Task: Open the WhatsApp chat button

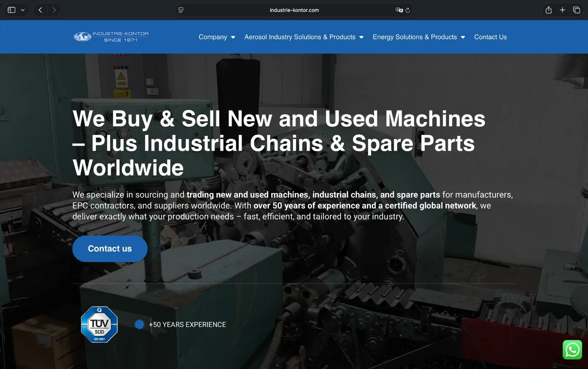Action: pos(572,350)
